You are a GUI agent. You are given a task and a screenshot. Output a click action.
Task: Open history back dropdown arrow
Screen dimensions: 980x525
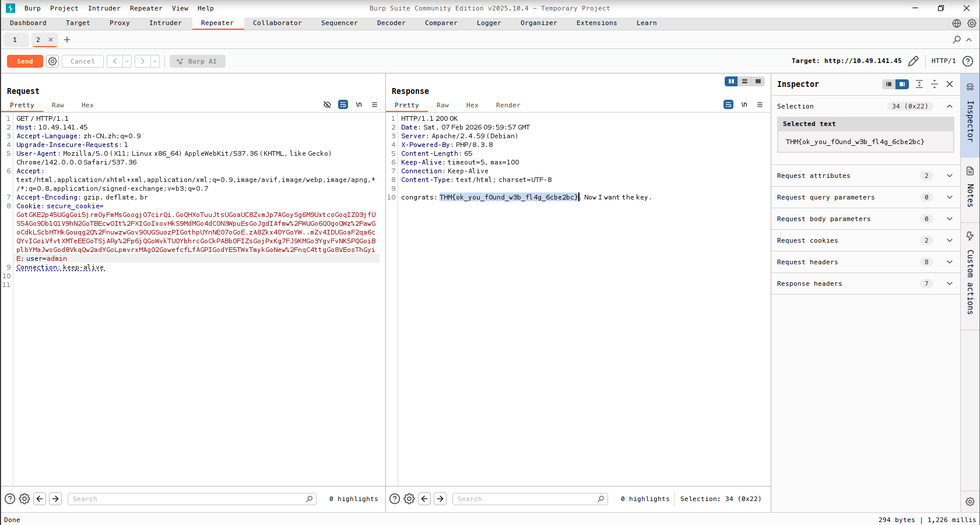coord(127,61)
